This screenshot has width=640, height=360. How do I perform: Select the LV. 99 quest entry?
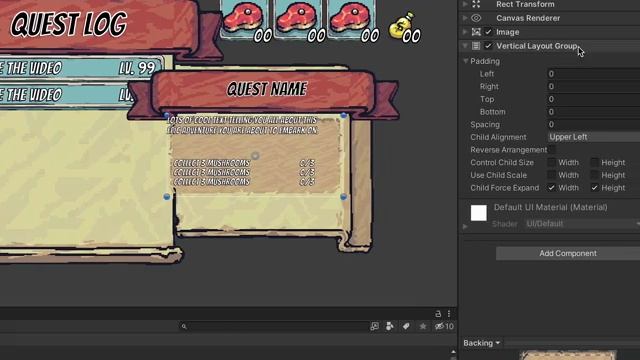point(82,68)
